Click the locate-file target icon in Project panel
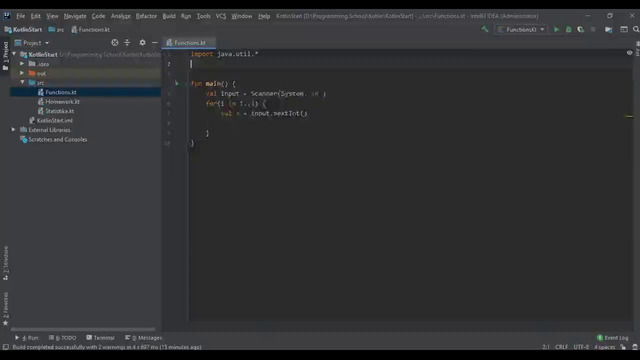This screenshot has height=360, width=640. pyautogui.click(x=115, y=42)
